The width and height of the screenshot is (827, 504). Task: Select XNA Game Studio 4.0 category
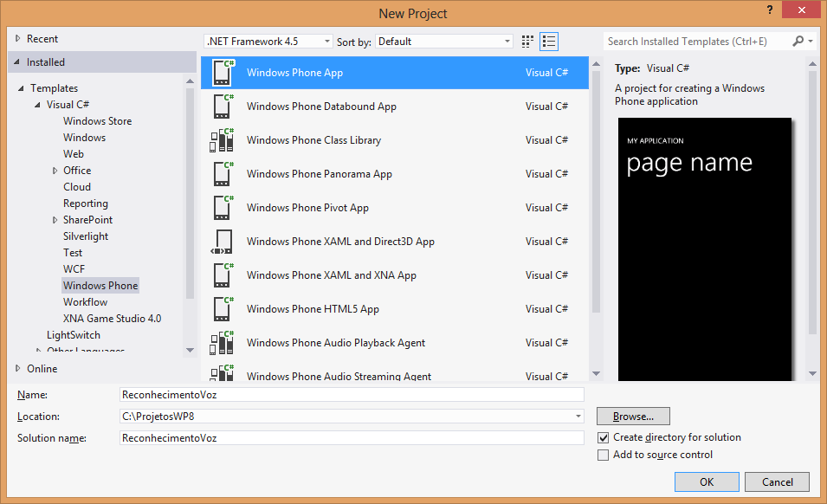click(112, 319)
